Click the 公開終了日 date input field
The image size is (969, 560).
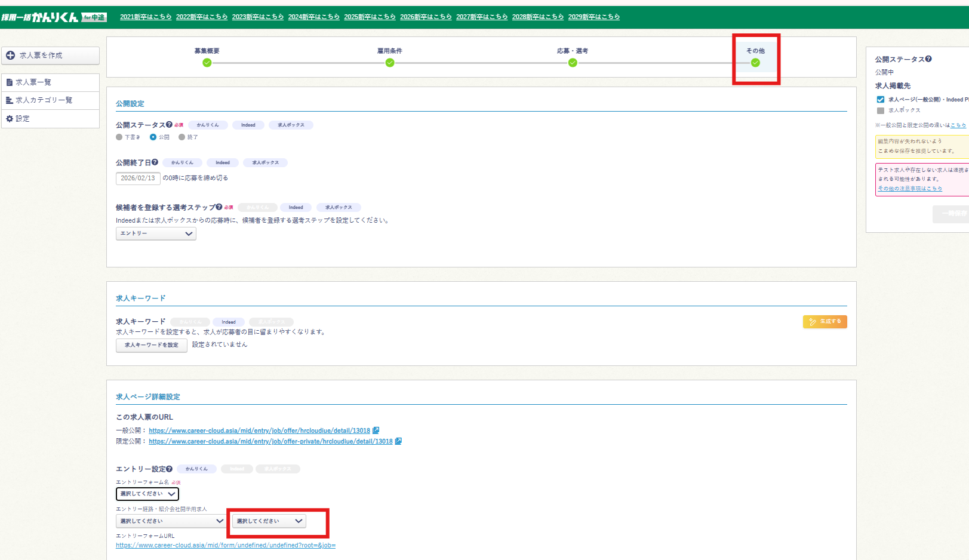point(138,178)
